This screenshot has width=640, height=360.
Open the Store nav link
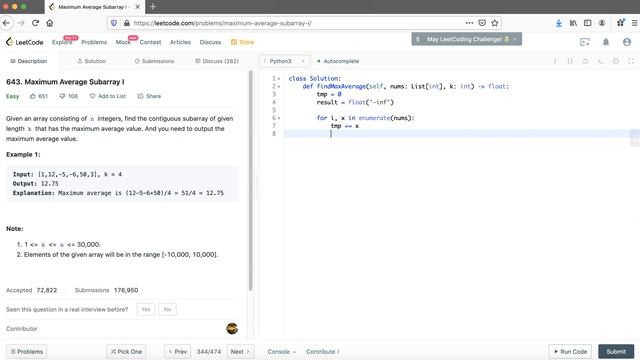(242, 42)
